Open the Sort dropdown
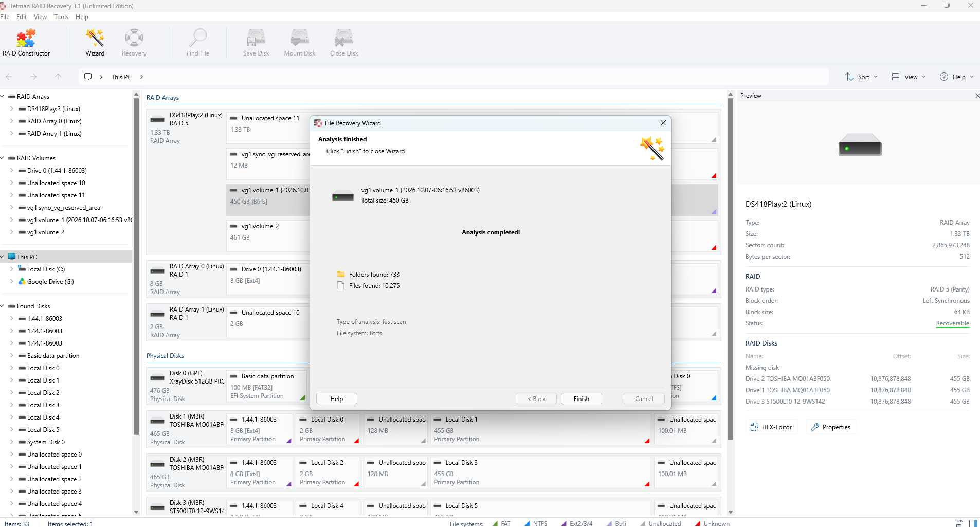Image resolution: width=980 pixels, height=527 pixels. 862,77
